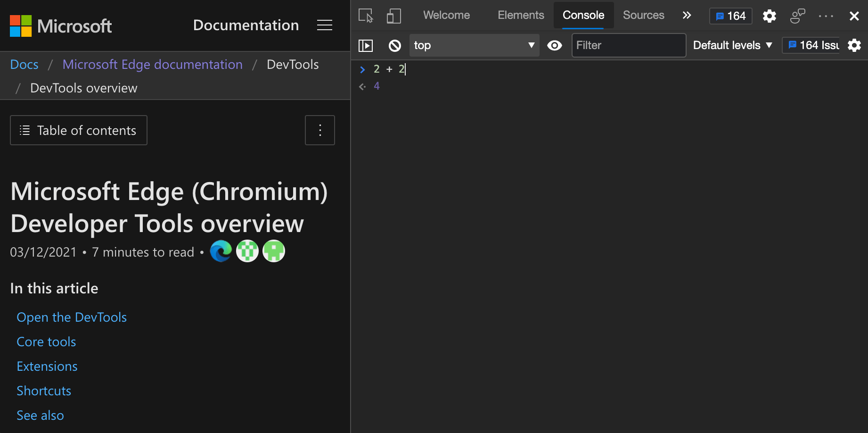Open the Core tools article section

pos(46,341)
